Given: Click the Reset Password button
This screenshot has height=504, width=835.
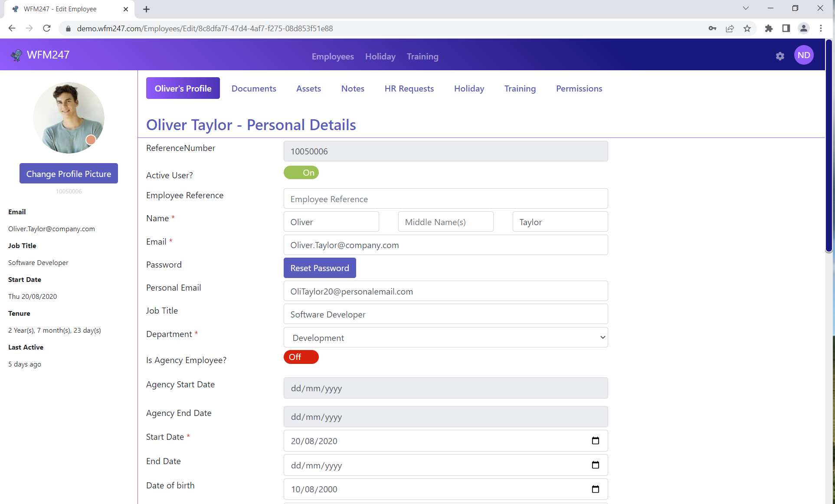Looking at the screenshot, I should coord(320,268).
